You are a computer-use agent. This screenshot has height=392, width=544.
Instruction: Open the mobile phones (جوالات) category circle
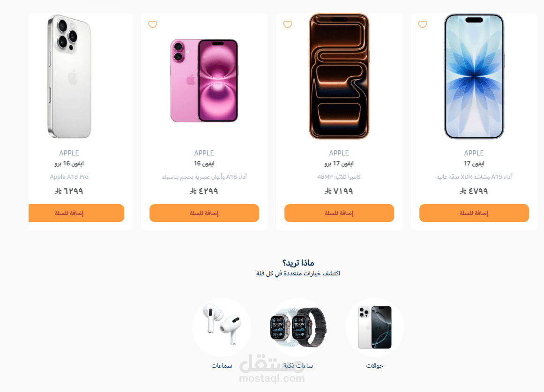(375, 327)
